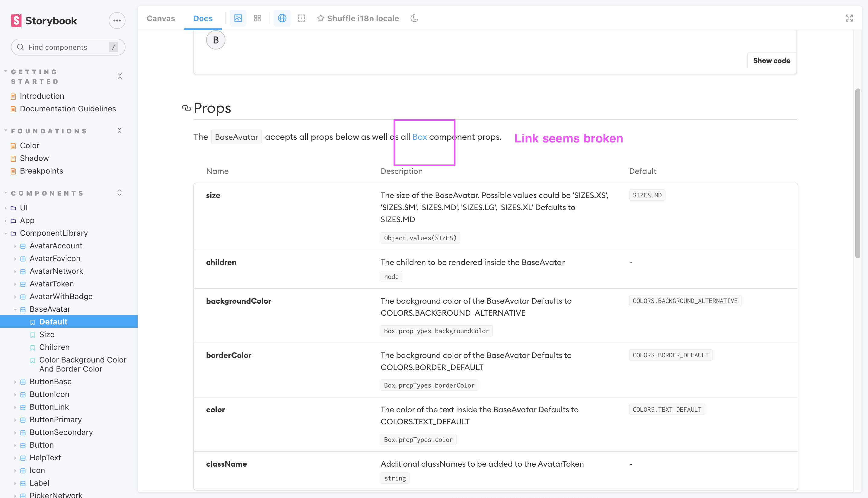
Task: Click the star on Shuffle i18n locale
Action: (x=321, y=18)
